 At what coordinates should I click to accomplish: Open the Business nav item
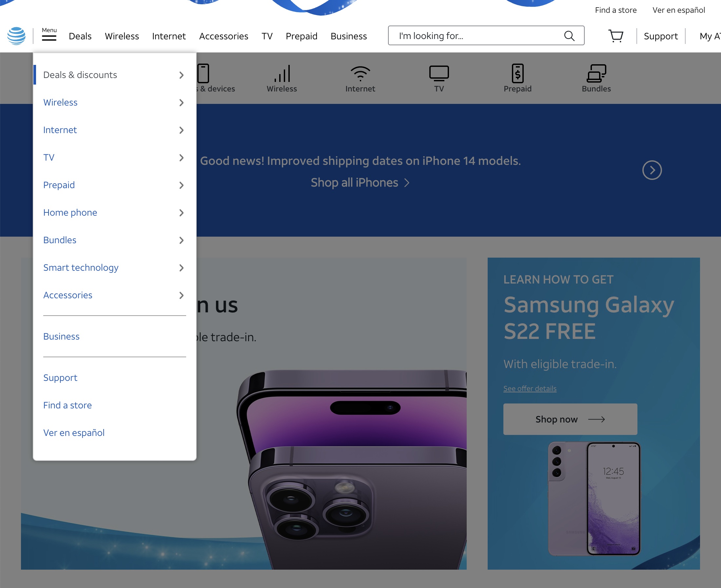[348, 36]
